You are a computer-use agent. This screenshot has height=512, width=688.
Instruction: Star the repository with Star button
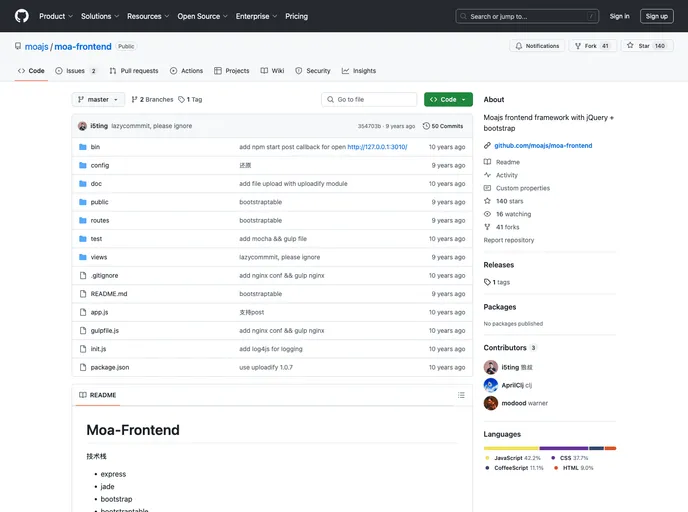(x=647, y=46)
